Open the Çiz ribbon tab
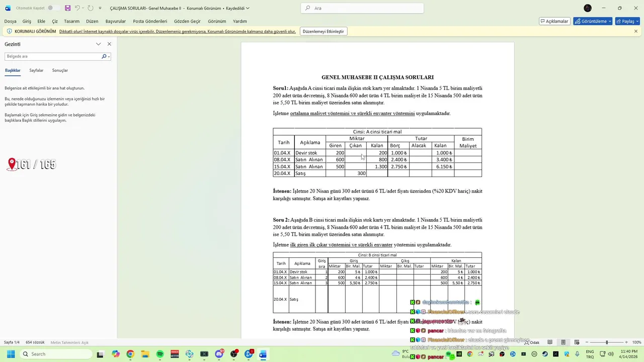Screen dimensions: 644x362 (x=55, y=21)
